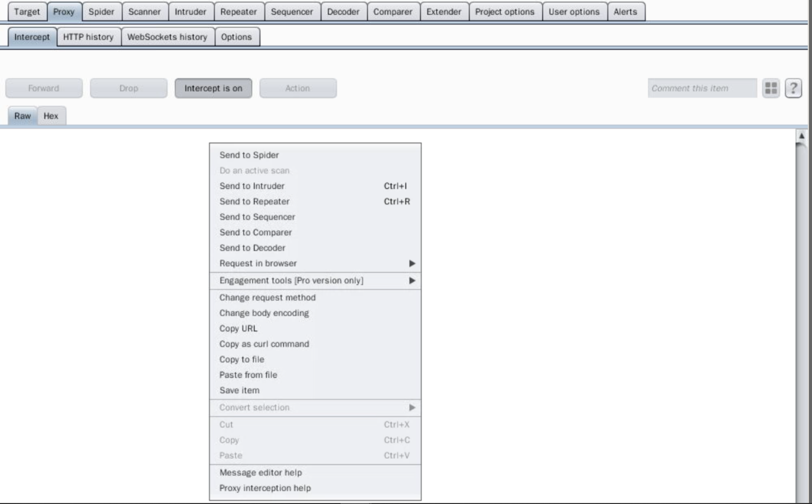Screen dimensions: 812x504
Task: Open the HTTP history sub-tab
Action: coord(89,37)
